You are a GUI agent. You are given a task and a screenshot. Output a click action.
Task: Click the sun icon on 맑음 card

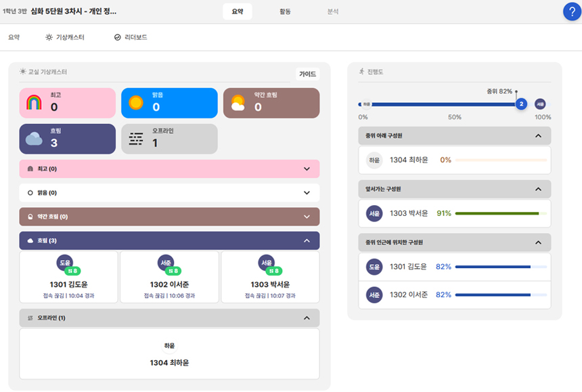[136, 103]
